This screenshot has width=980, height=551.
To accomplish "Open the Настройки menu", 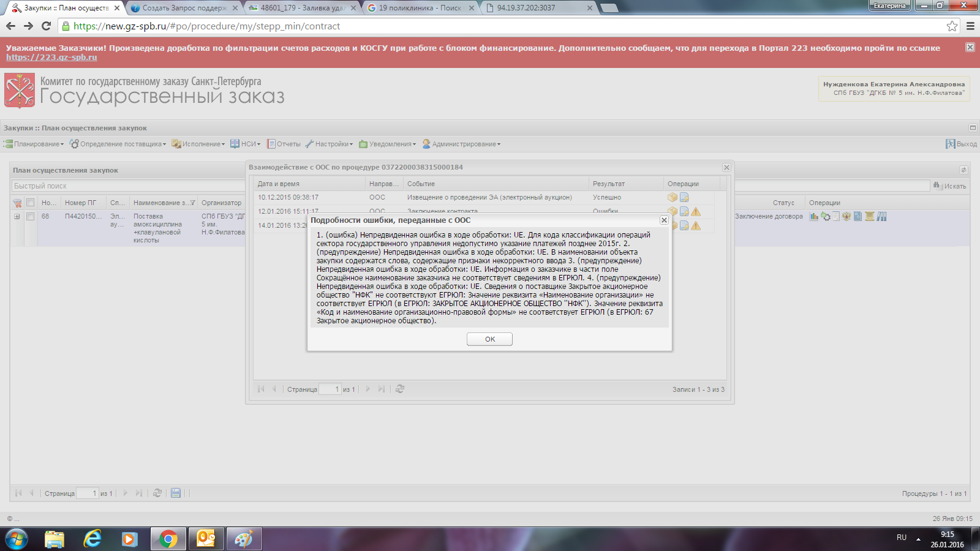I will click(330, 144).
